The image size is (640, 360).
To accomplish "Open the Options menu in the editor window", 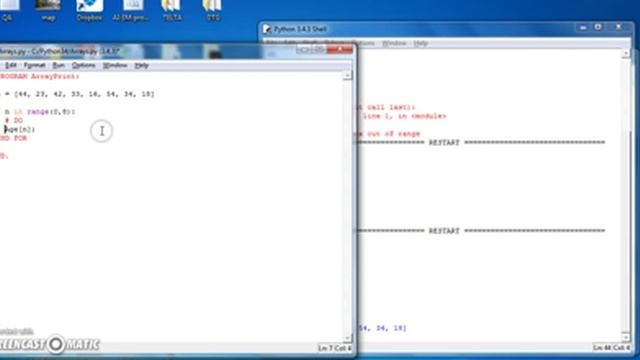I will pos(83,65).
